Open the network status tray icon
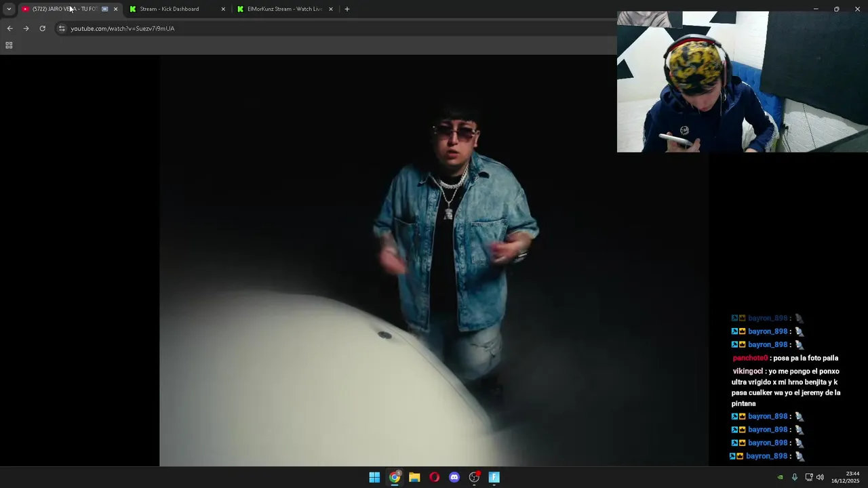This screenshot has width=868, height=488. coord(809,477)
